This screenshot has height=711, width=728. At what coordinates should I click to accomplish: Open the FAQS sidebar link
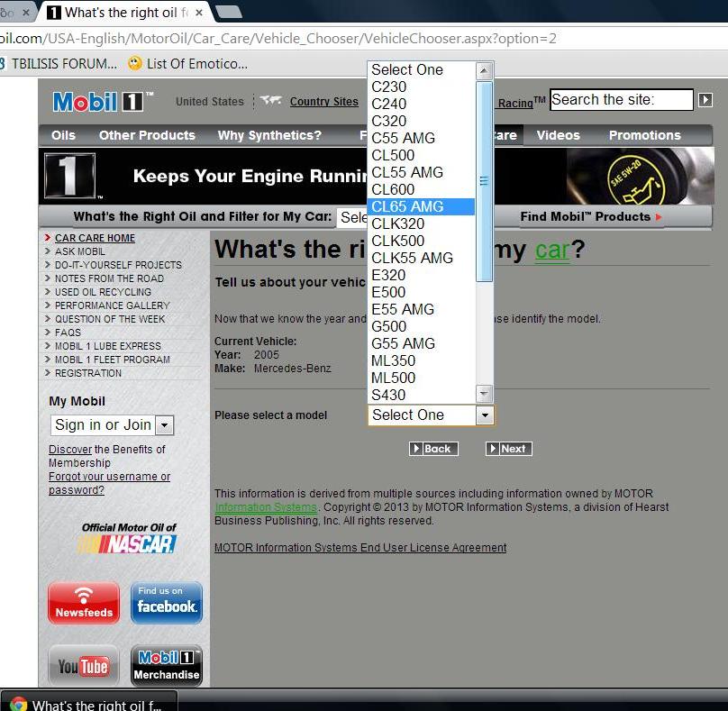(x=68, y=333)
